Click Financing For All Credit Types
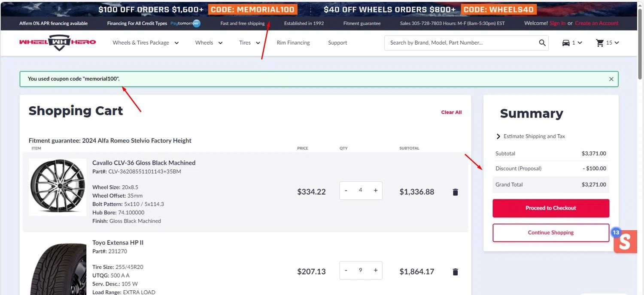 click(x=137, y=24)
